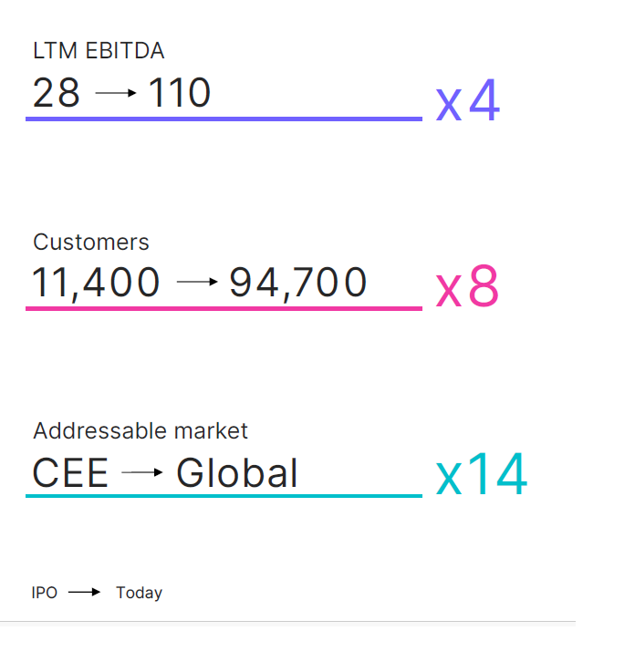Screen dimensions: 635x672
Task: Click the pink x8 multiplier
Action: click(468, 288)
